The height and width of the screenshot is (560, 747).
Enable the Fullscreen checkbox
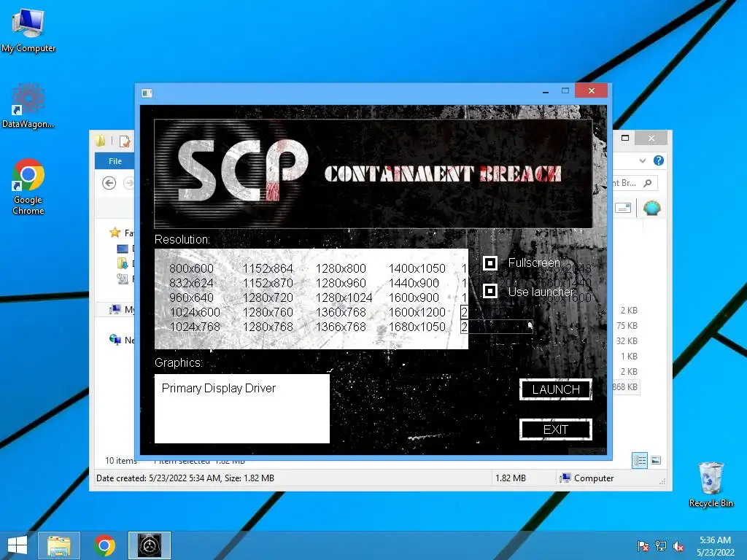[490, 262]
